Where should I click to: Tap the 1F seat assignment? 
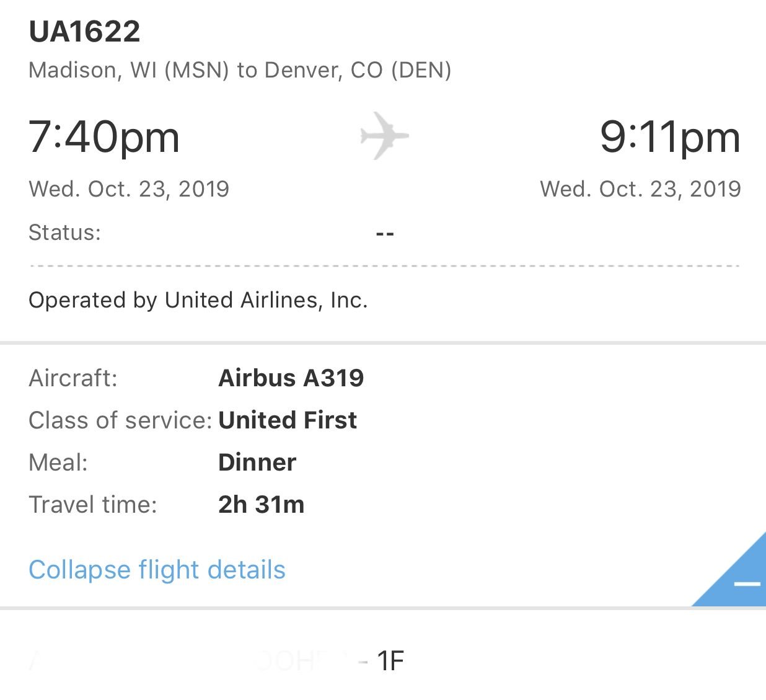coord(390,661)
